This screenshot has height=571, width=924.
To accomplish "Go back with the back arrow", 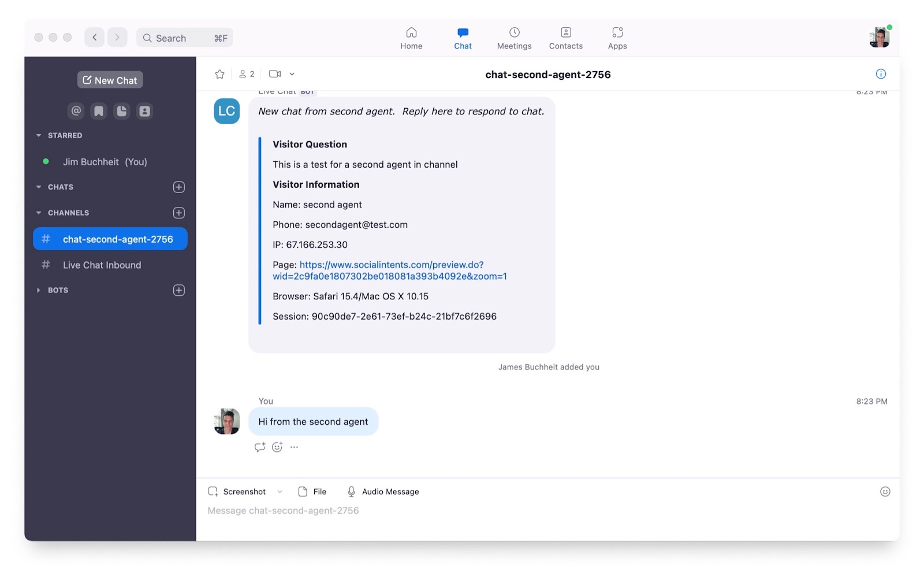I will (95, 38).
